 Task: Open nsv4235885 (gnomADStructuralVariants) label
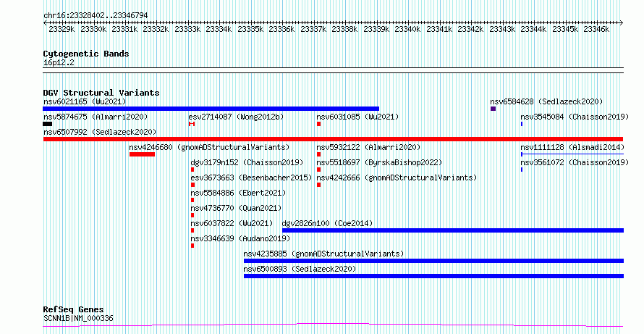coord(323,254)
